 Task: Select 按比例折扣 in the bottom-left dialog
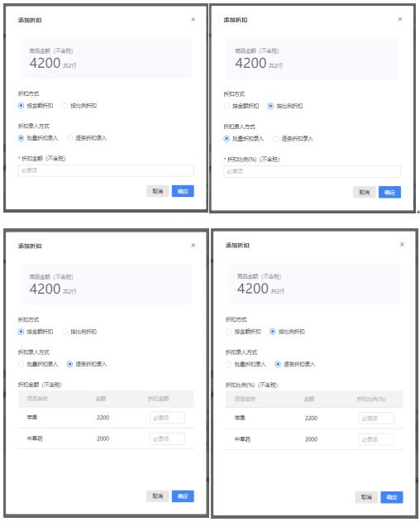[79, 332]
